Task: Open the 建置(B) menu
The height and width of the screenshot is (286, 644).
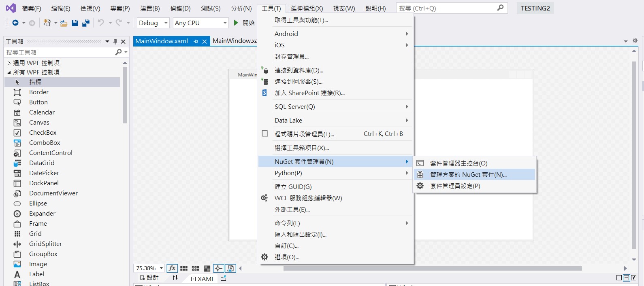Action: click(x=150, y=8)
